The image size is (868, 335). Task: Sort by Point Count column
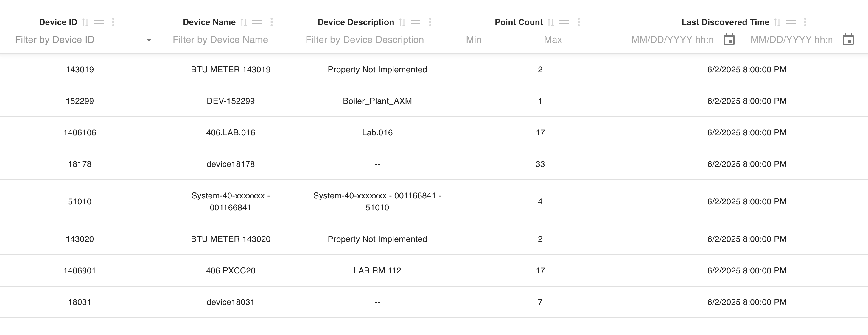click(x=550, y=22)
